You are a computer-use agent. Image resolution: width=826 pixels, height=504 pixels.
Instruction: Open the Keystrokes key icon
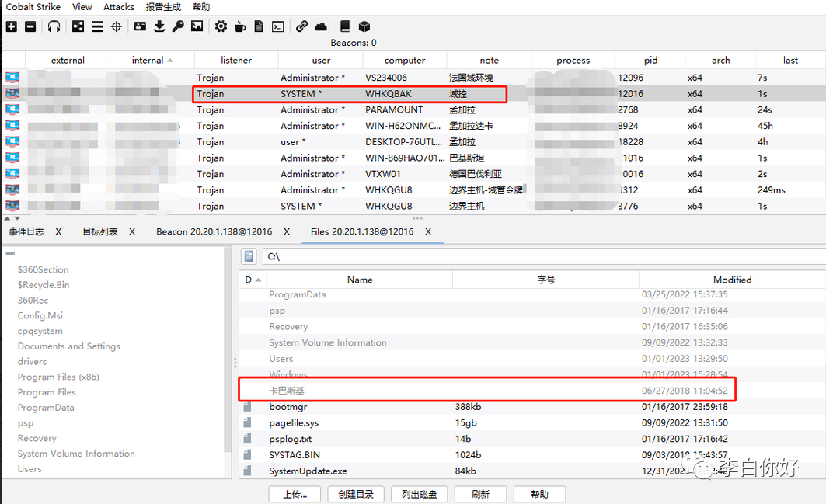(178, 26)
